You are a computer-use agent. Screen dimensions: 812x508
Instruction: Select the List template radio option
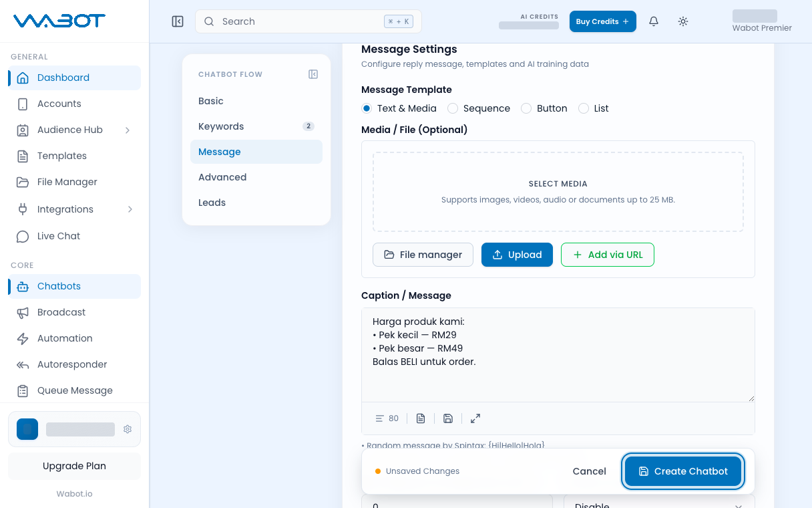point(584,108)
